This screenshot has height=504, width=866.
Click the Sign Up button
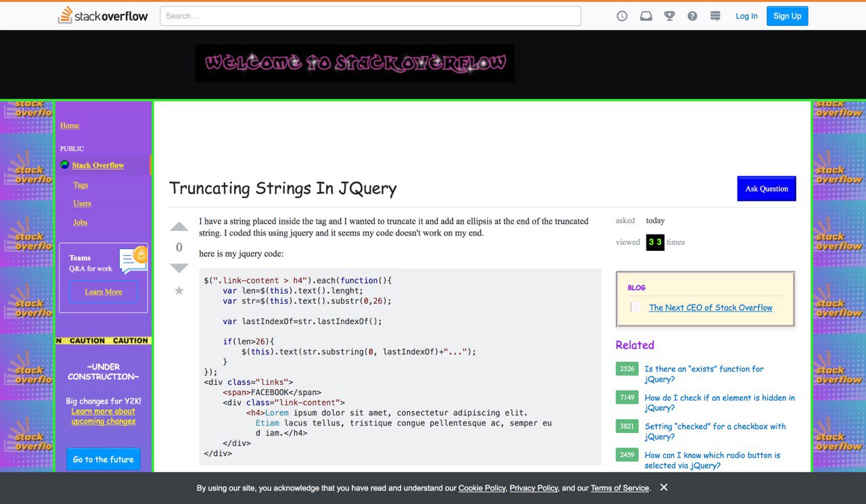click(x=788, y=16)
